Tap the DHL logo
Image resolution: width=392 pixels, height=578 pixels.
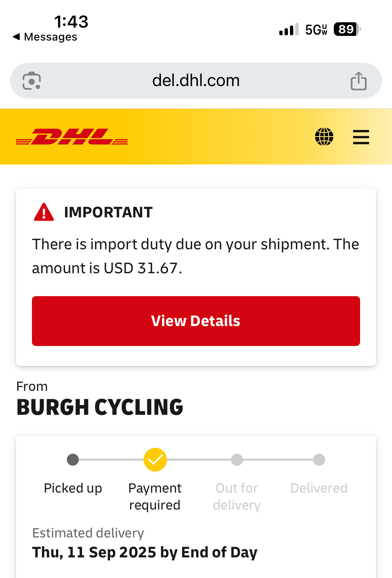pos(72,137)
